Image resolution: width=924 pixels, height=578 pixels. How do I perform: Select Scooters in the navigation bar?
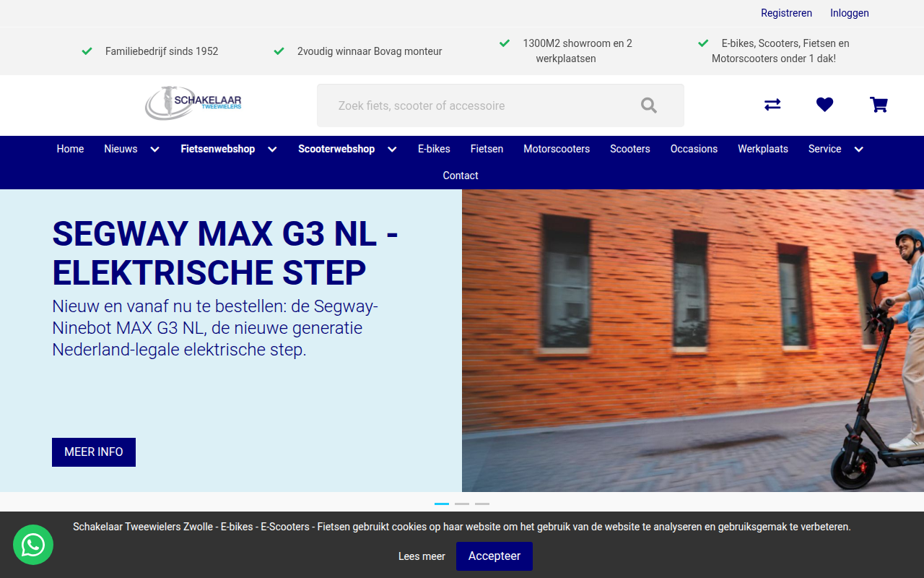pos(630,149)
